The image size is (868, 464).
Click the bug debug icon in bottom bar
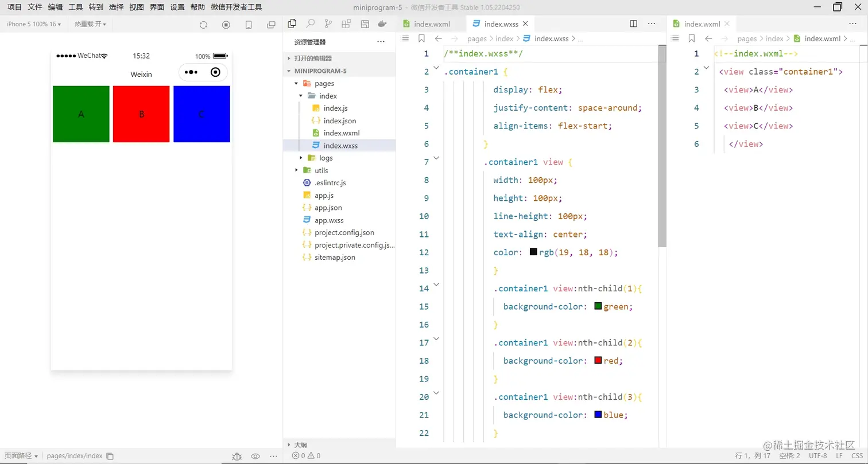pyautogui.click(x=237, y=456)
